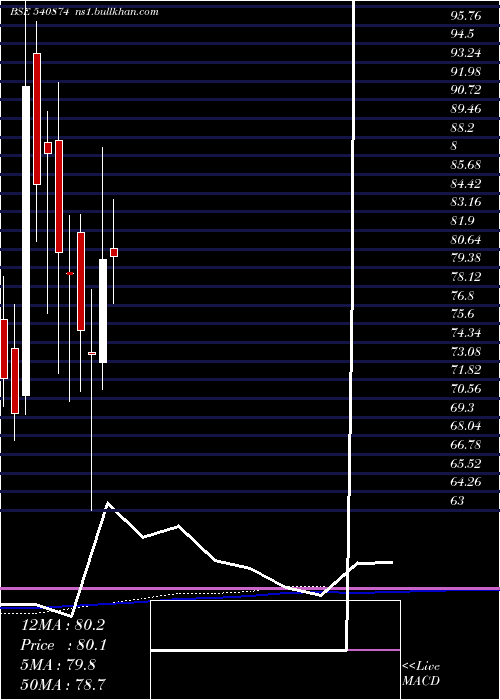Click the 50MA : 78.7 readout
The width and height of the screenshot is (500, 700).
coord(62,684)
